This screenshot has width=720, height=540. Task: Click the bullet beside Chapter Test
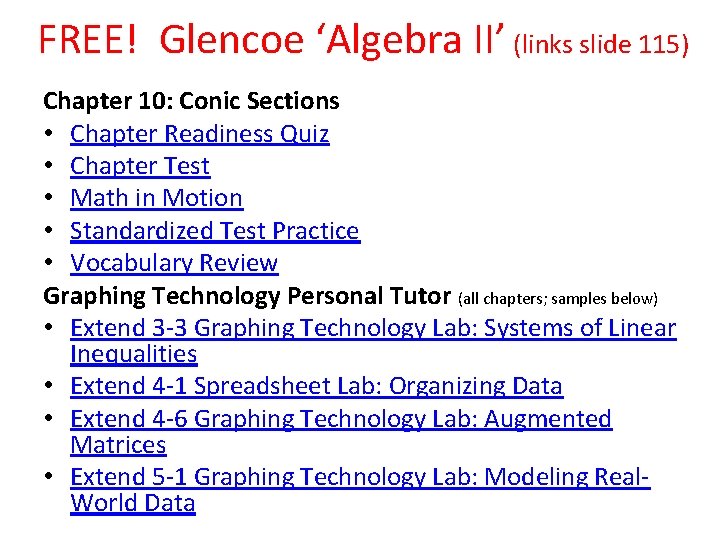coord(49,165)
